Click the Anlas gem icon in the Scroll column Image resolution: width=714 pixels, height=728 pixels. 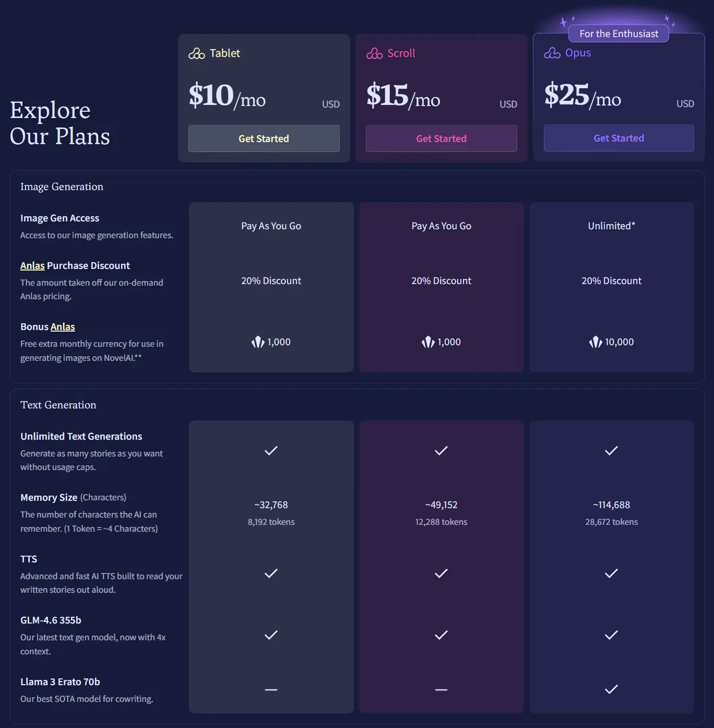tap(428, 342)
